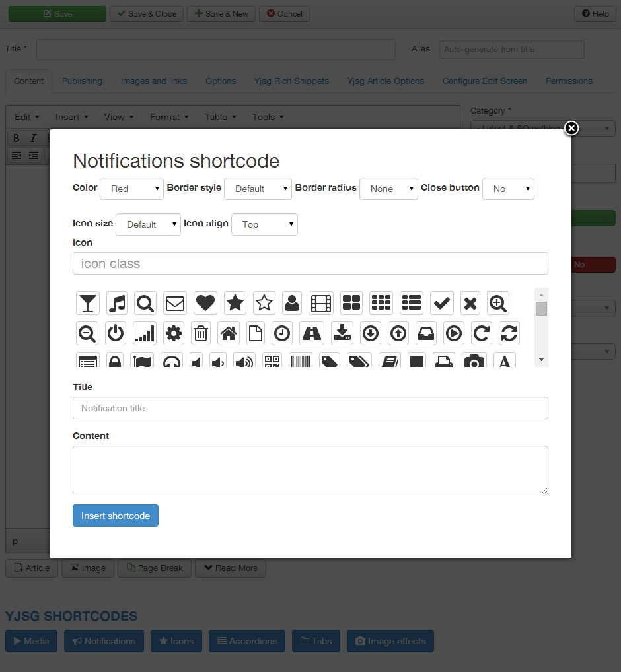621x672 pixels.
Task: Click the Insert shortcode button
Action: point(116,516)
